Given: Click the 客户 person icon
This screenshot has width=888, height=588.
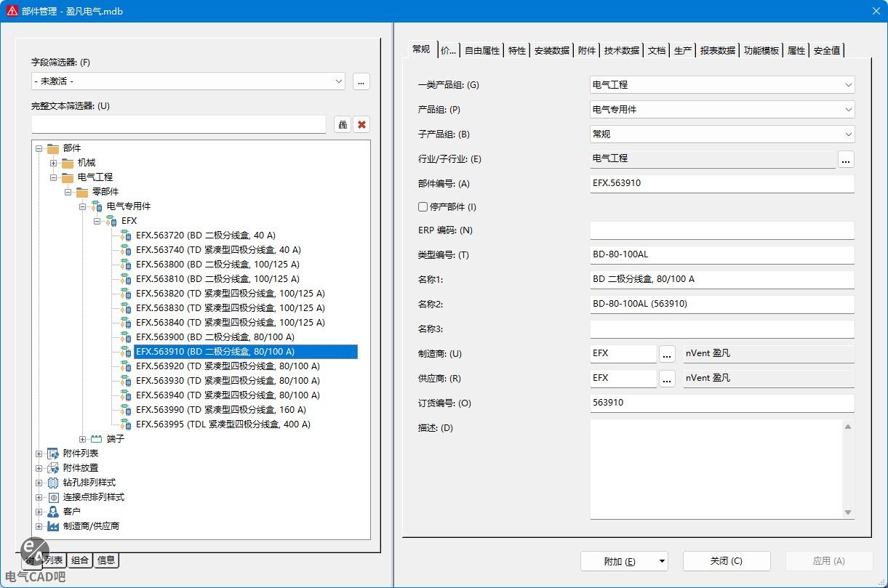Looking at the screenshot, I should tap(53, 512).
